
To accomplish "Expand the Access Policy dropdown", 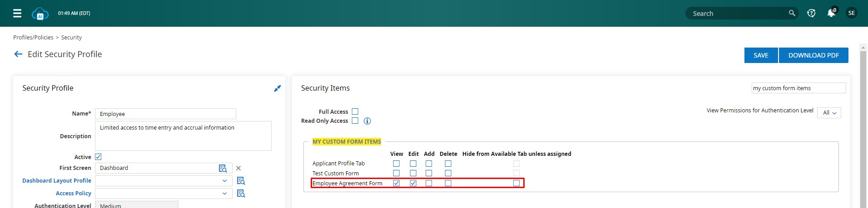I will tap(224, 193).
